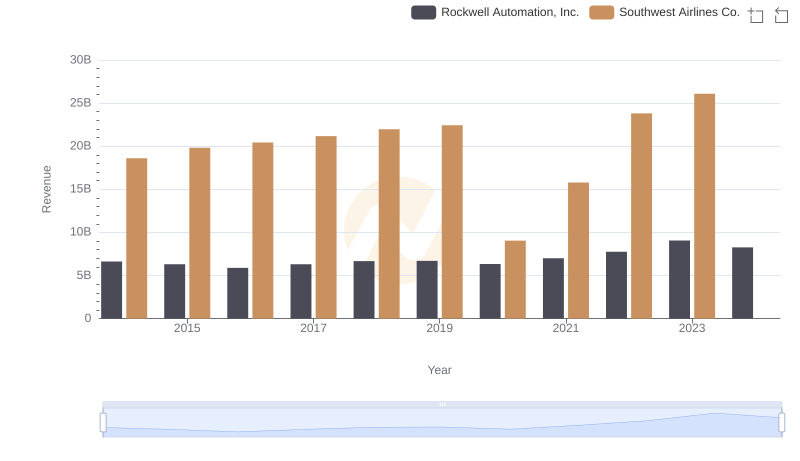Select the Rockwell Automation bar for 2023
The width and height of the screenshot is (800, 461).
click(x=680, y=279)
